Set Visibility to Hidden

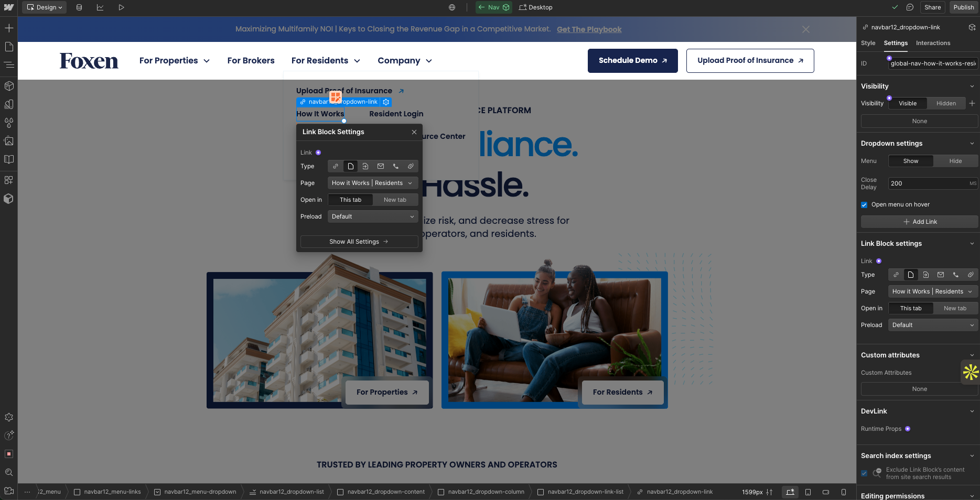(x=946, y=103)
